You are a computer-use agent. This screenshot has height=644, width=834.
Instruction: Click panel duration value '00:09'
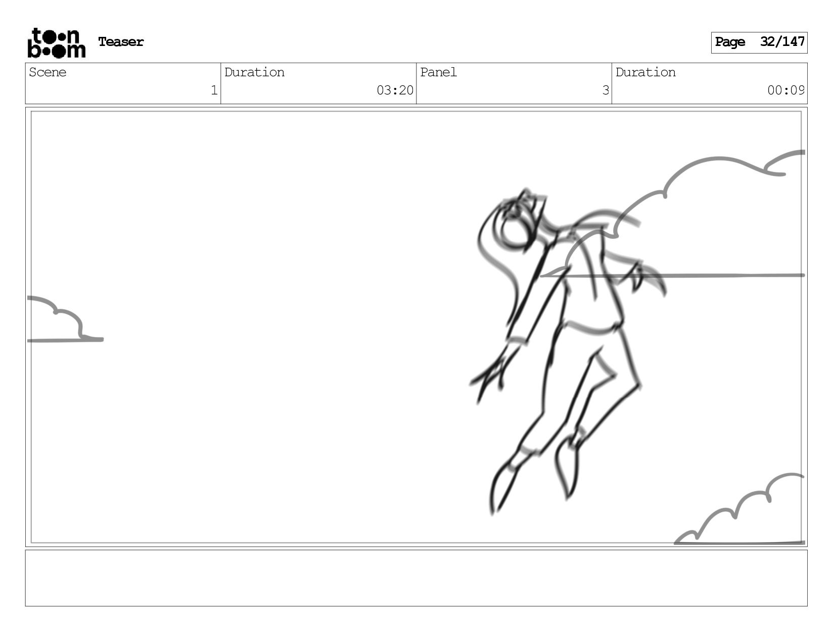click(x=786, y=90)
